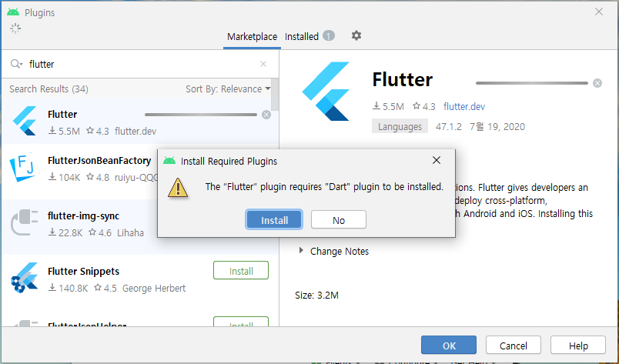This screenshot has width=619, height=364.
Task: Close the Install Required Plugins dialog
Action: pyautogui.click(x=437, y=160)
